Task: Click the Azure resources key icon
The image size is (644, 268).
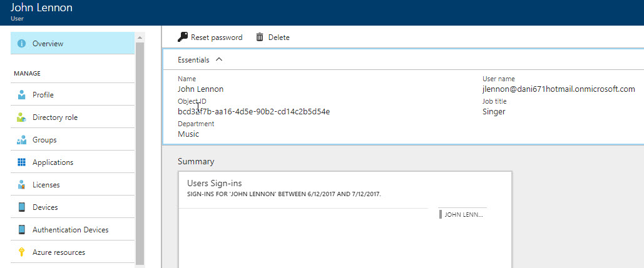Action: [x=22, y=252]
